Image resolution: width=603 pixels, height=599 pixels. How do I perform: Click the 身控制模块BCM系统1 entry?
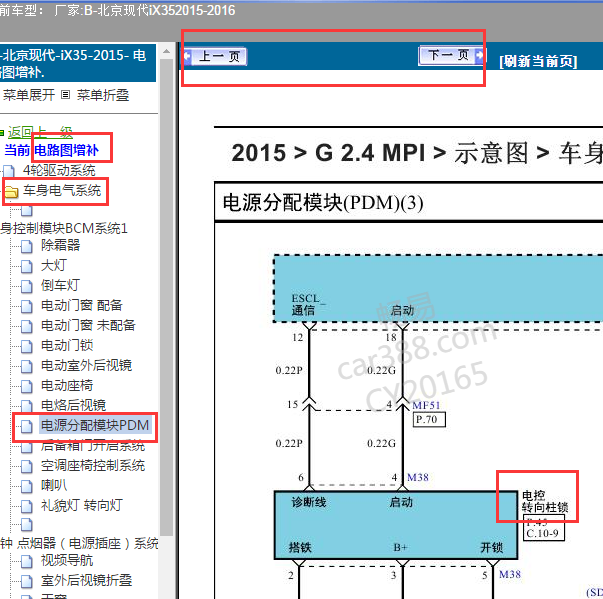(x=64, y=228)
